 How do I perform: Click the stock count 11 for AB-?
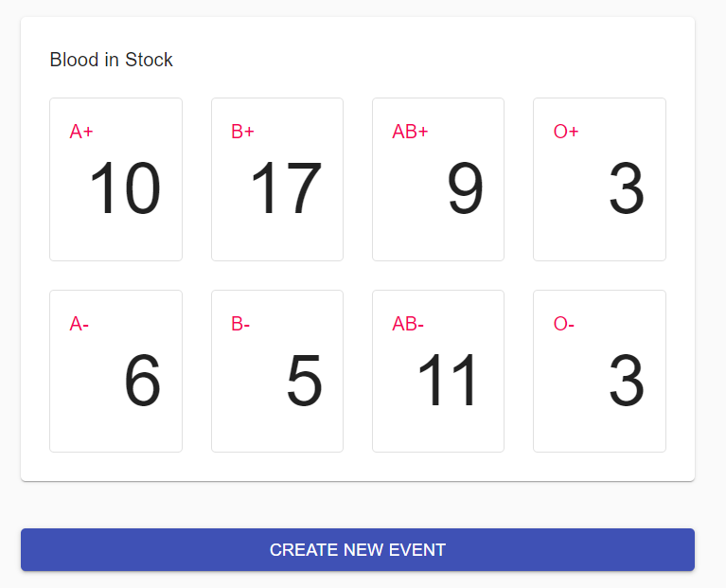(449, 383)
